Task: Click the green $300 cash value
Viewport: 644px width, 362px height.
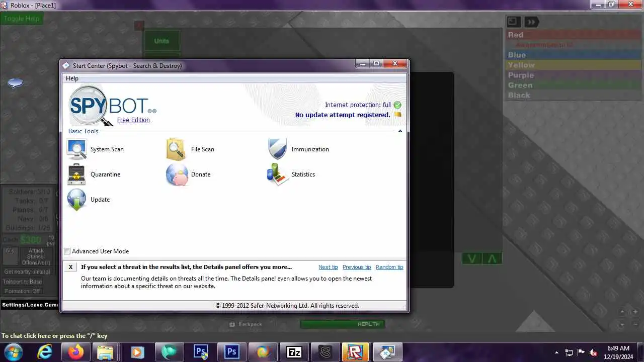Action: pos(31,239)
